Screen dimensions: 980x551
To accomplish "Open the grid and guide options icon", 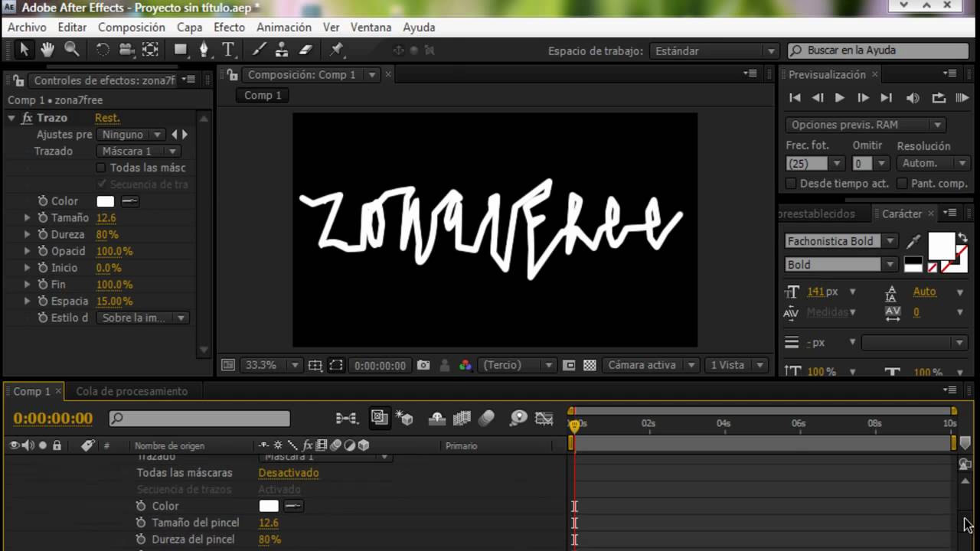I will (315, 365).
